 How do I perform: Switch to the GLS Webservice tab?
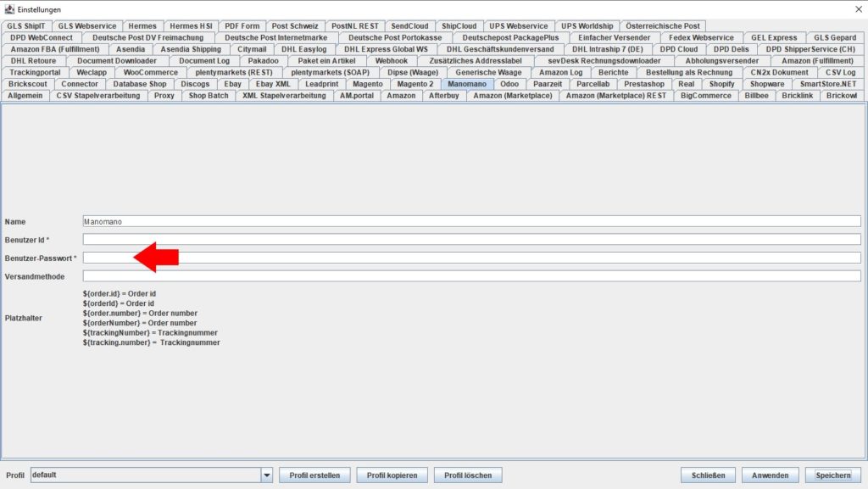tap(87, 26)
